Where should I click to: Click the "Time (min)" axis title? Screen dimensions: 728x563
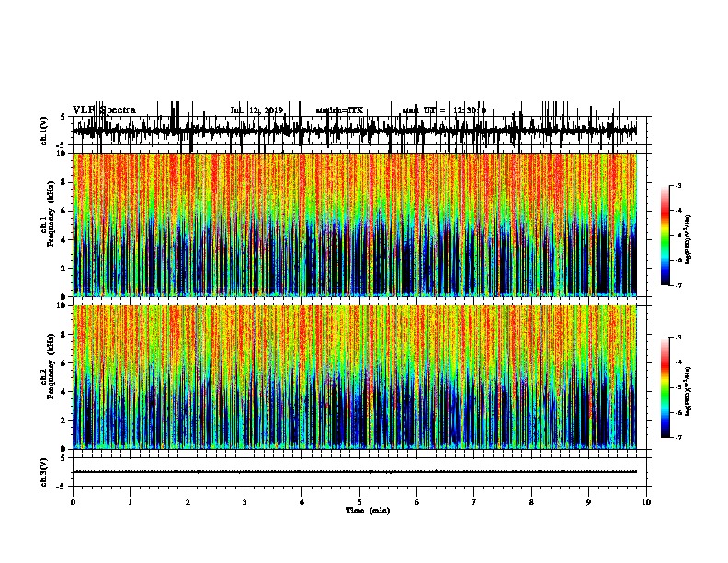coord(368,511)
